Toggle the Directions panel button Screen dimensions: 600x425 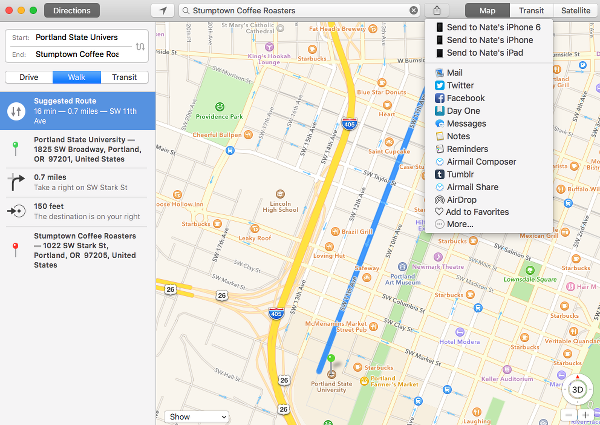(x=72, y=10)
